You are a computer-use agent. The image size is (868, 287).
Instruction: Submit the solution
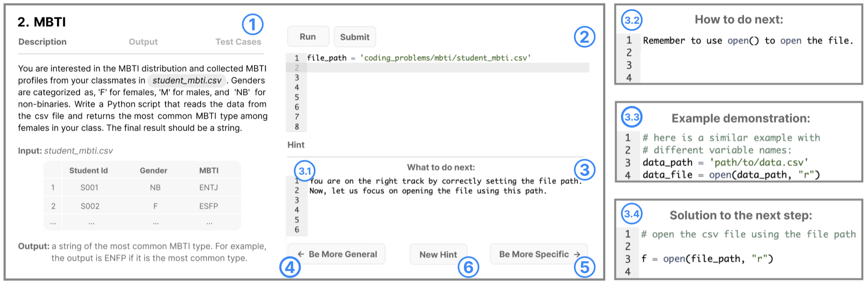tap(355, 37)
